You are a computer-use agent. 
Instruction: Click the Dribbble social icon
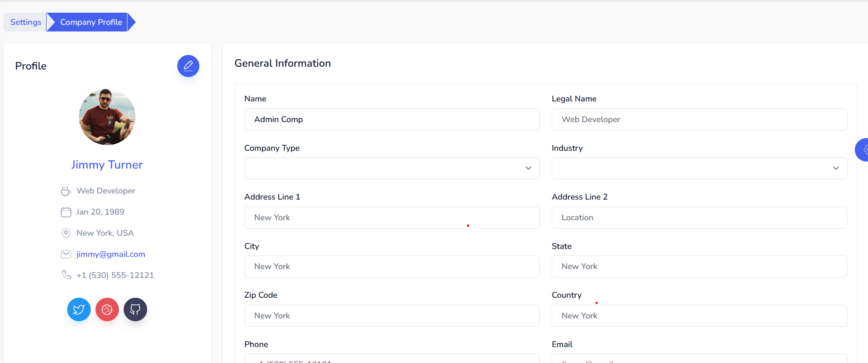coord(107,309)
